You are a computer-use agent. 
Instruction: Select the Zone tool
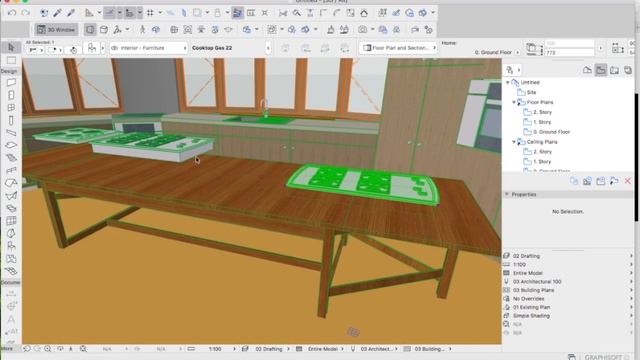point(11,259)
